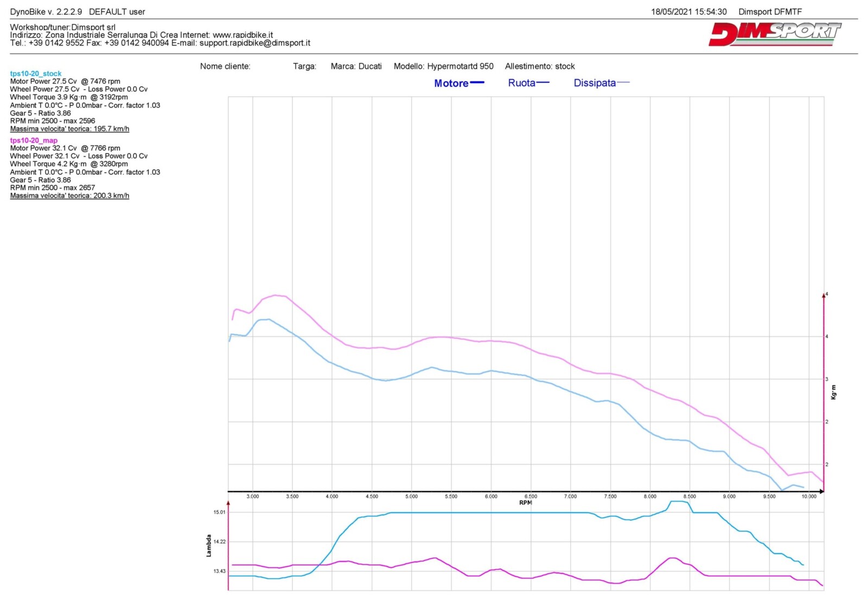
Task: Click the report date 18/05/2021 15:54:30
Action: pos(688,12)
